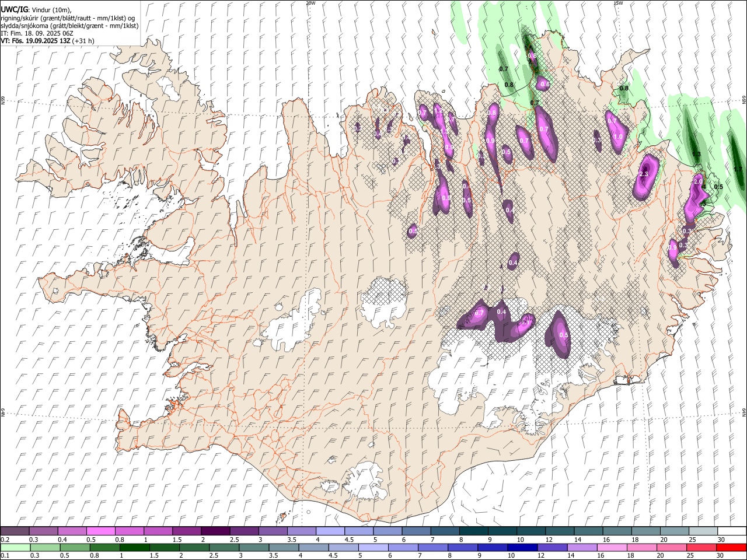Pick lower-row swatch between 20 and 25
The width and height of the screenshot is (747, 560).
(672, 547)
